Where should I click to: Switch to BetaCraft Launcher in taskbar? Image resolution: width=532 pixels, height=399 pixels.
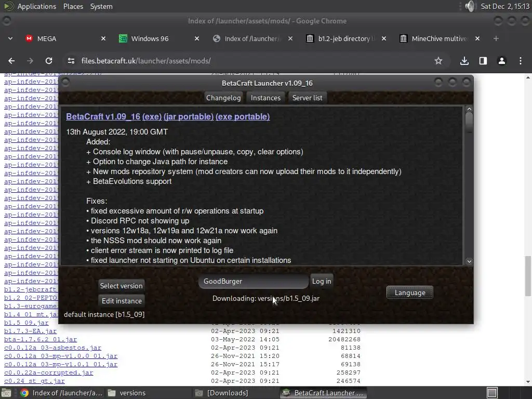pos(323,393)
